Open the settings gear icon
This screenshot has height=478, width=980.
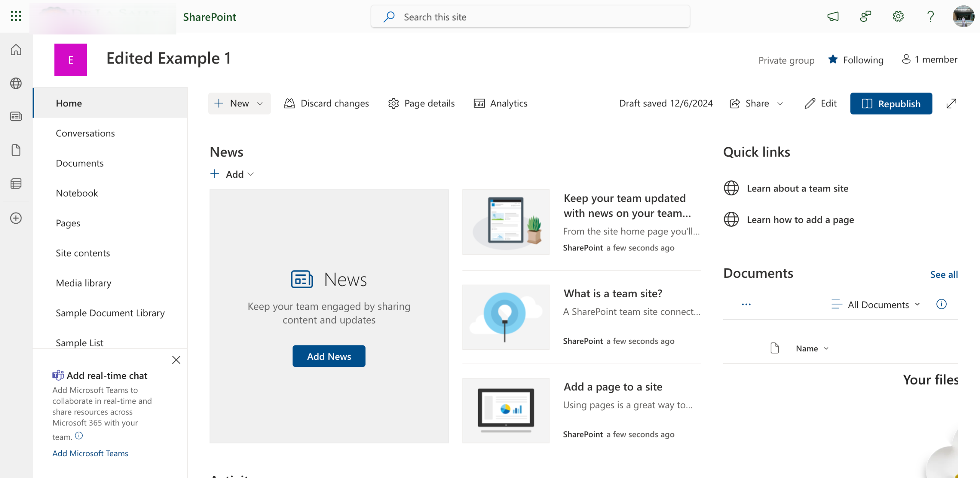click(898, 16)
